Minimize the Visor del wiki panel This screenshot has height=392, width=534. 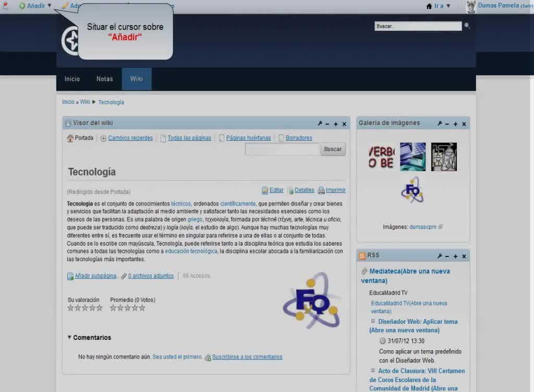(327, 124)
